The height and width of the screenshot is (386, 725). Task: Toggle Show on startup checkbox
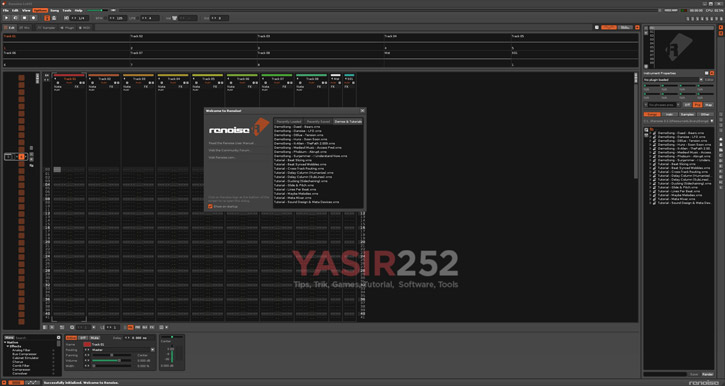click(x=210, y=207)
